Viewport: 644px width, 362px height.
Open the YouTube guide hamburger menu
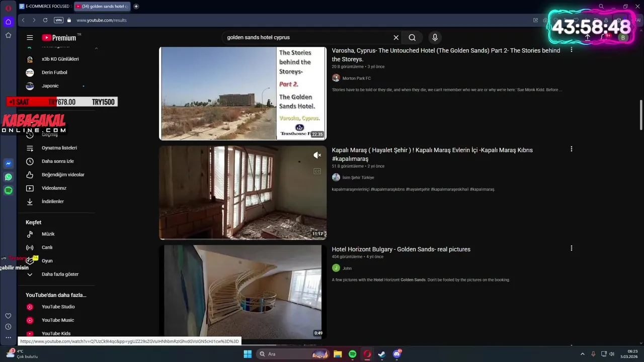click(x=30, y=38)
